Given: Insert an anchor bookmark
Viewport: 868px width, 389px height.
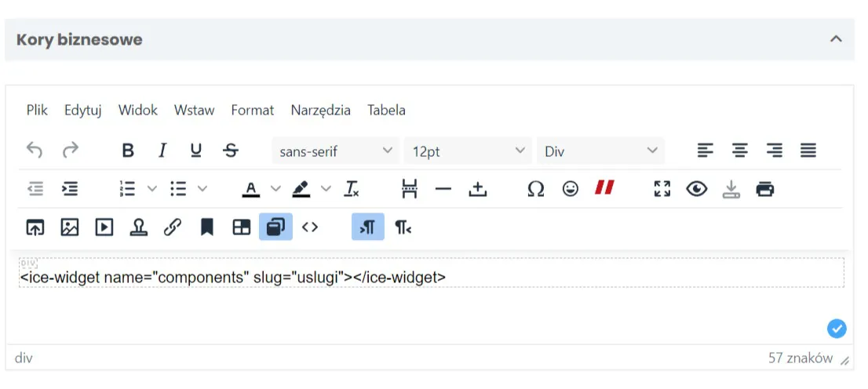Looking at the screenshot, I should click(207, 227).
